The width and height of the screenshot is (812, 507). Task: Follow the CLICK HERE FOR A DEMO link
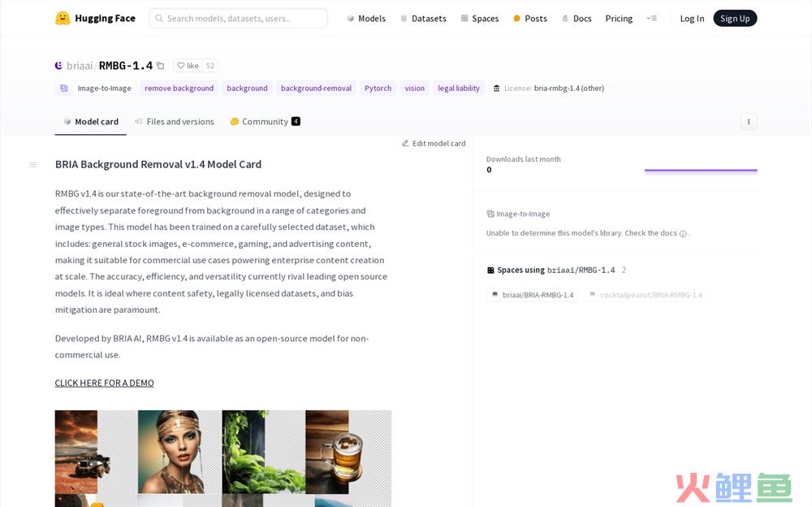[105, 383]
